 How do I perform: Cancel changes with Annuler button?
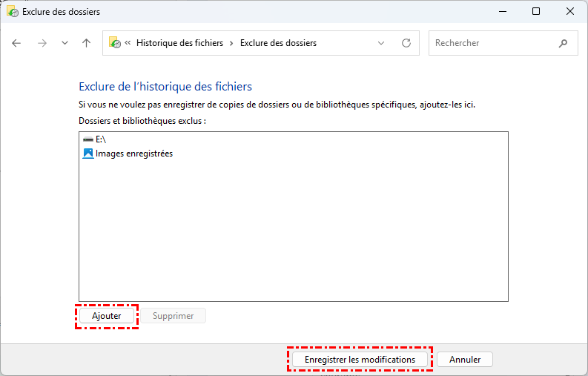click(465, 360)
